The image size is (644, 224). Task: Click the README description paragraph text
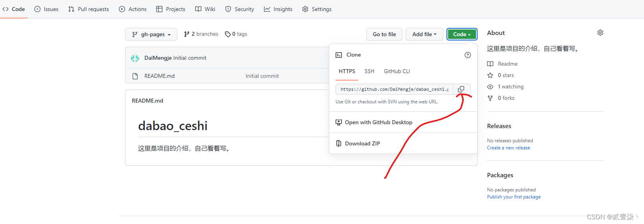coord(184,149)
